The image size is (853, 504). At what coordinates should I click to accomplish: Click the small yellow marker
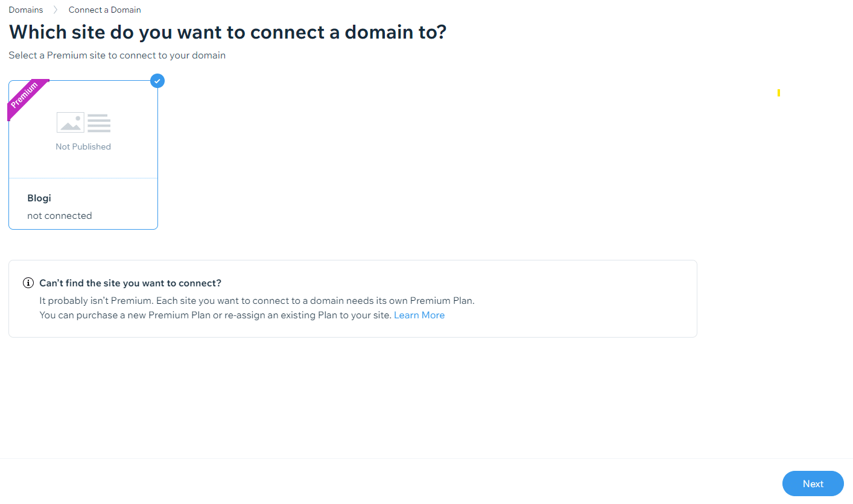tap(779, 93)
